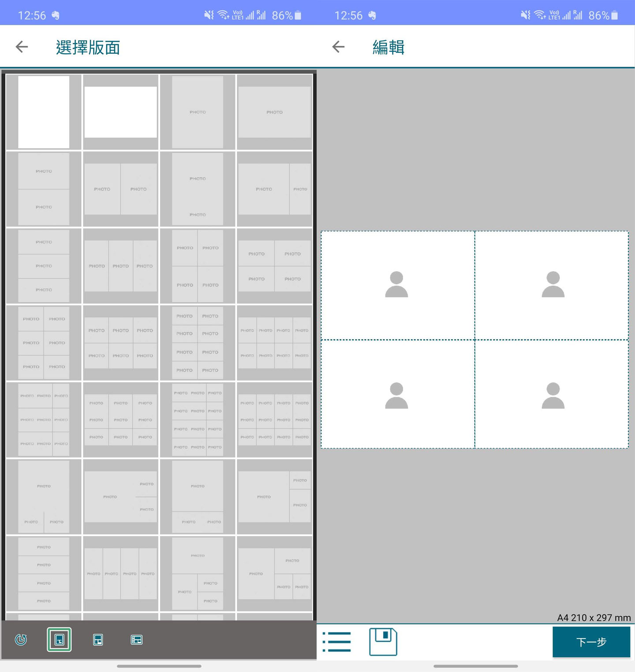Image resolution: width=635 pixels, height=672 pixels.
Task: Select the filmstrip multi-row layout icon
Action: tap(137, 640)
